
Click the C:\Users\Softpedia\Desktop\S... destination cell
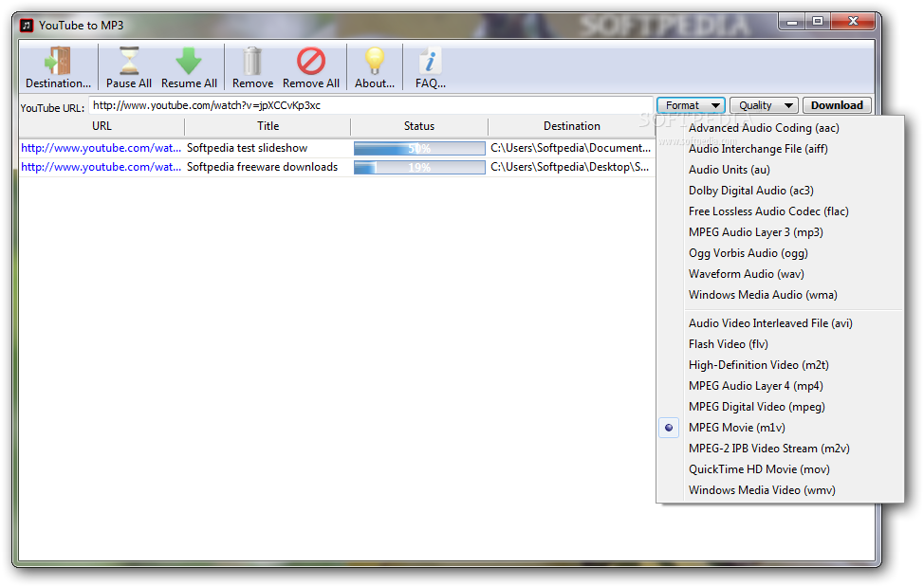pos(569,167)
